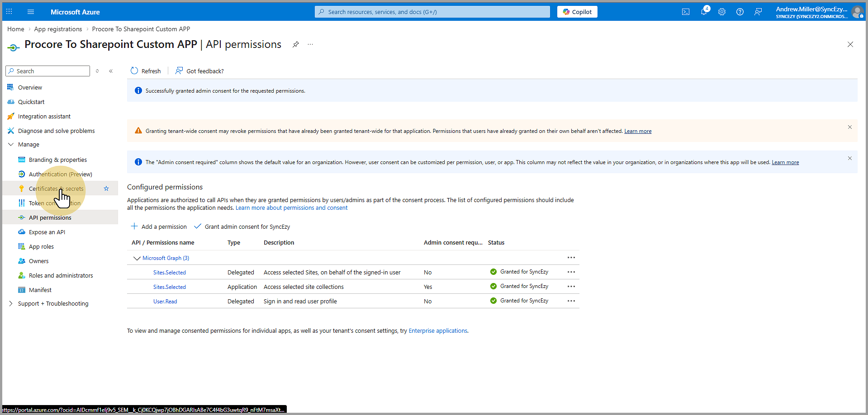Click the top resource search field
This screenshot has height=415, width=868.
(432, 12)
